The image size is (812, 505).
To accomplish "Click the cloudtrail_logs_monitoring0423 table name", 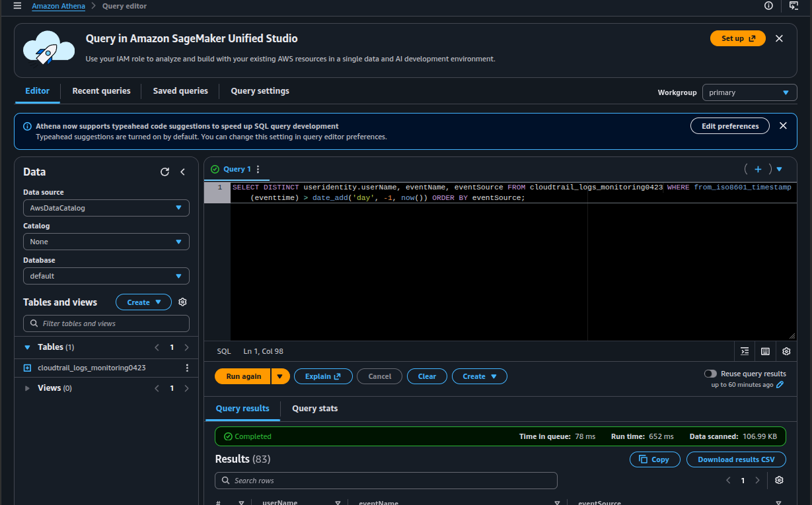I will [92, 368].
